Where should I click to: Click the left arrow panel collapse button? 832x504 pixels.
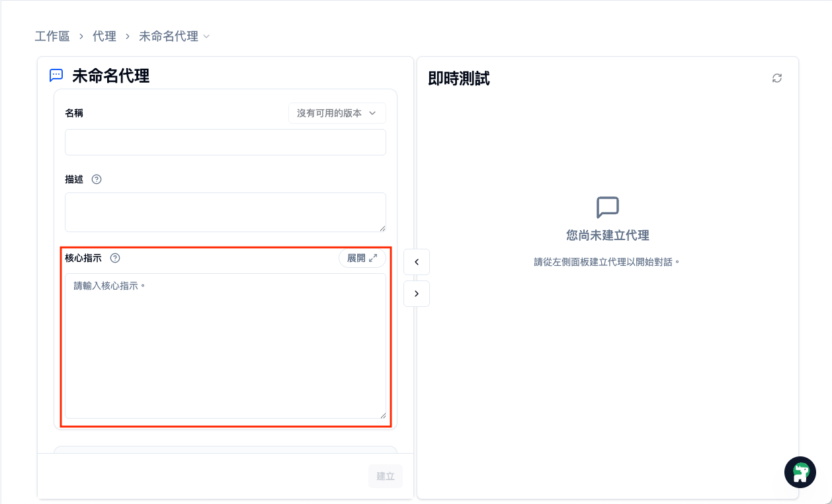pyautogui.click(x=417, y=262)
